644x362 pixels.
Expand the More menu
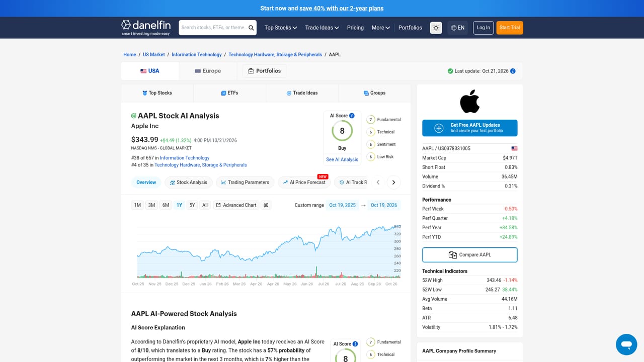pyautogui.click(x=381, y=28)
